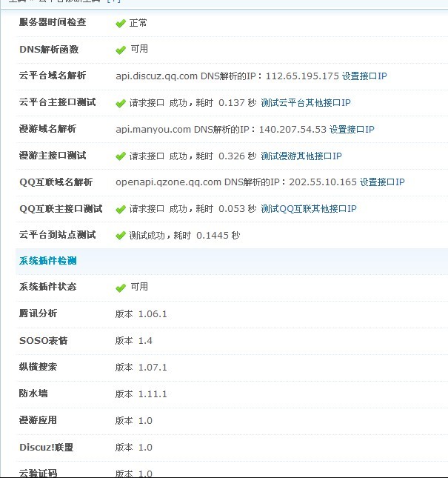
Task: Click the 版本 1.07.1 value
Action: point(141,368)
